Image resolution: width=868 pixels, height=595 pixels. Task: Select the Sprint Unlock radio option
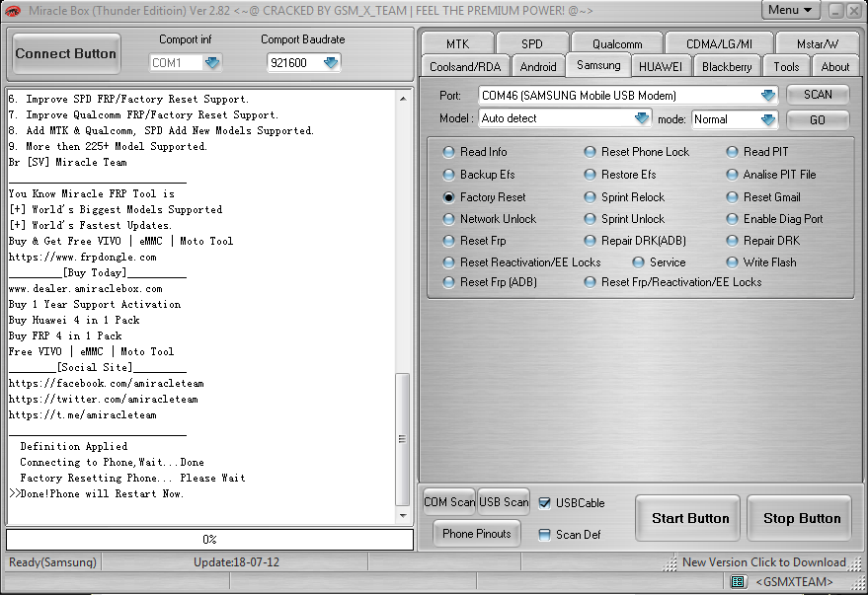click(x=591, y=219)
